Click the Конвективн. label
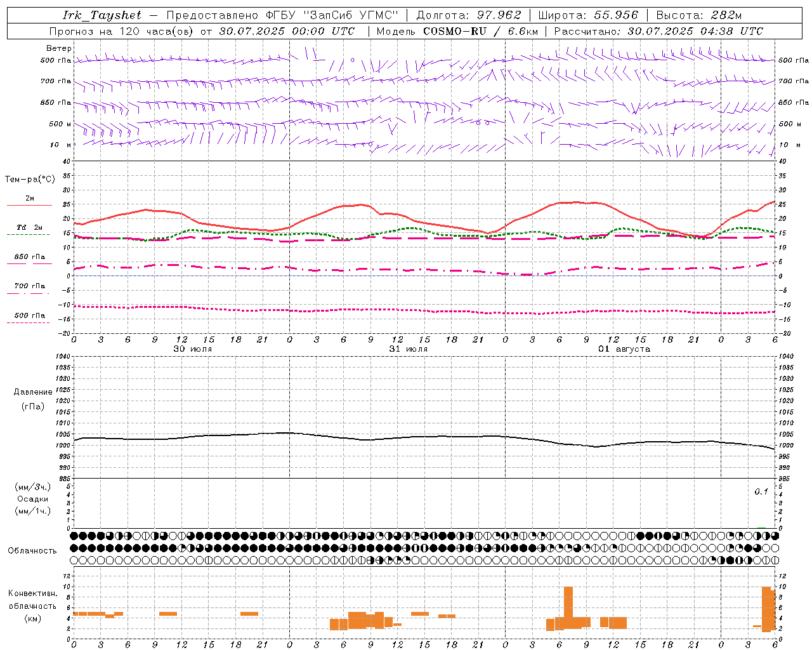812x650 pixels. (x=33, y=594)
